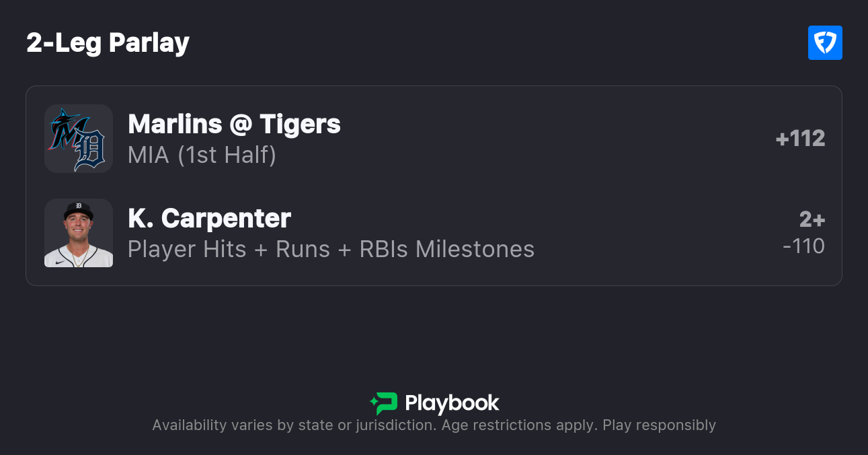Open the K. Carpenter player name
Screen dimensions: 868x455
coord(209,218)
